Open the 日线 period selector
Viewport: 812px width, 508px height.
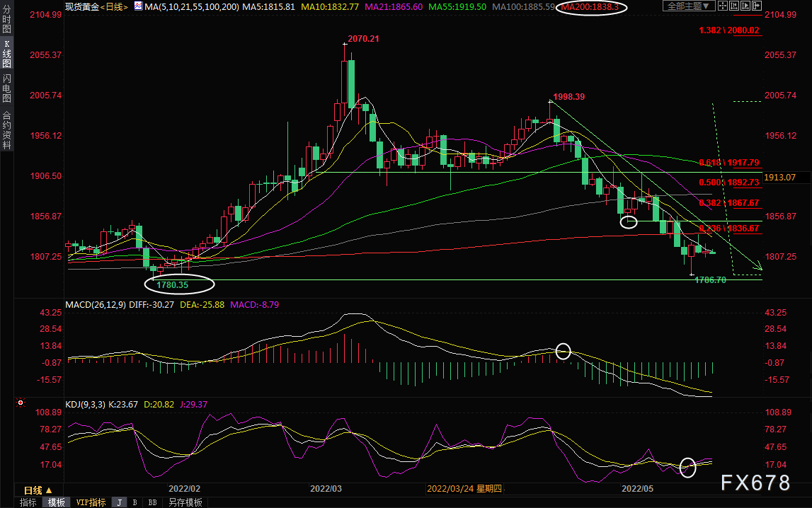[38, 490]
